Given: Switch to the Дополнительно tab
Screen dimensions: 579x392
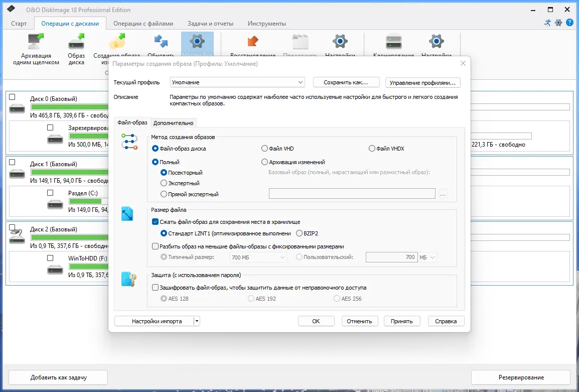Looking at the screenshot, I should coord(173,123).
